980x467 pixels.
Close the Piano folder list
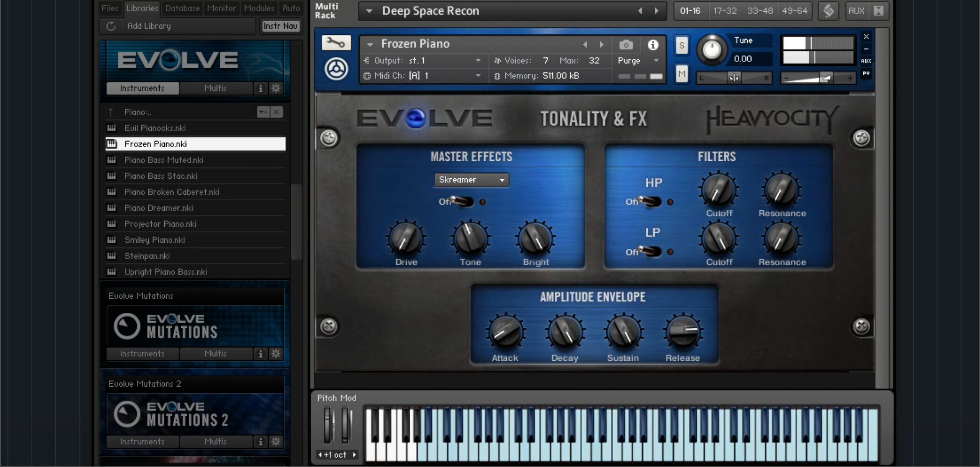pyautogui.click(x=276, y=112)
